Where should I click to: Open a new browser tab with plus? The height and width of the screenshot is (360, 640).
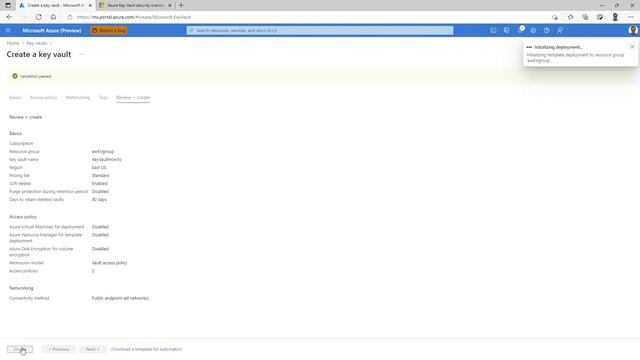point(181,5)
